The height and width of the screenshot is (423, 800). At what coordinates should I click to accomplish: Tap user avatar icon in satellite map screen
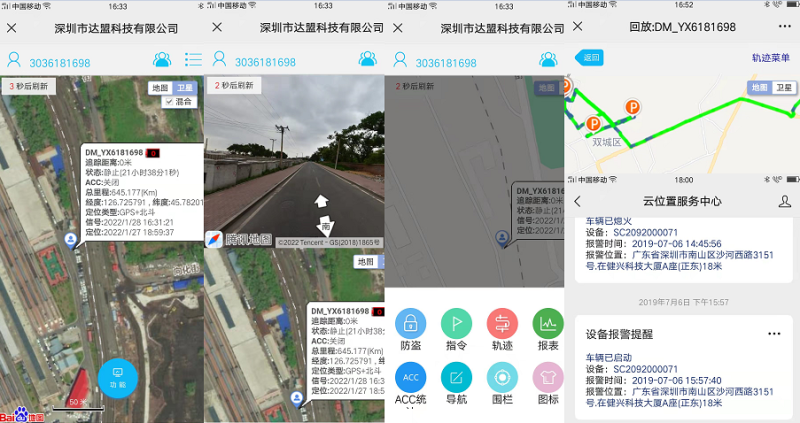pyautogui.click(x=14, y=60)
